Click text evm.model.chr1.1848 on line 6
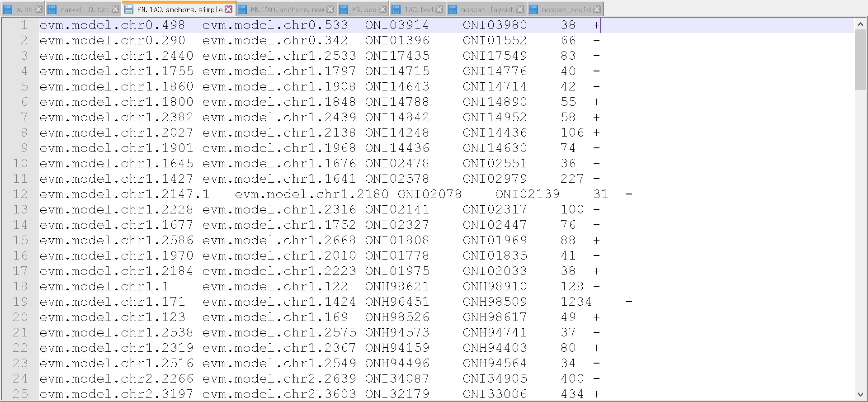 pos(279,102)
